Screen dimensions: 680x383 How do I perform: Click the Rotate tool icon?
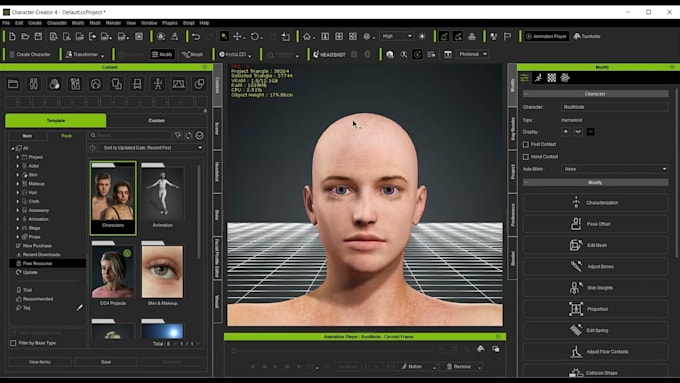(x=255, y=36)
